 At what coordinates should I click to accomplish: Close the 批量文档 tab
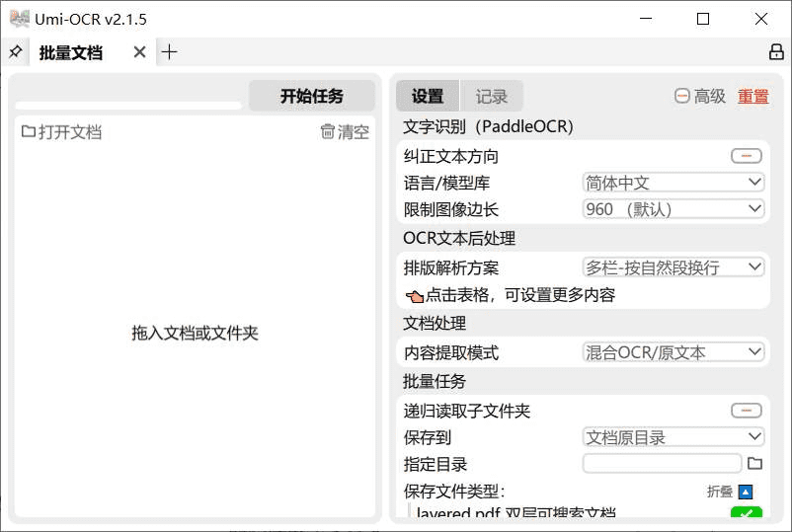tap(140, 52)
